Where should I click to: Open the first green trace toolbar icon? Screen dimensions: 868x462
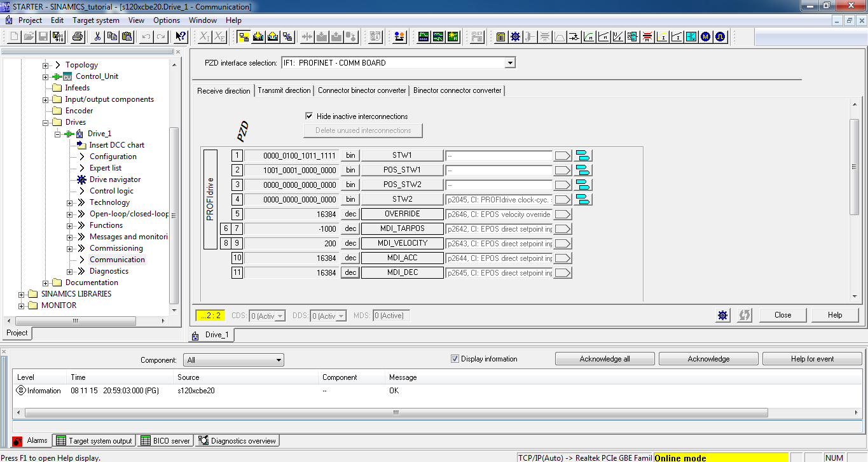pos(424,37)
